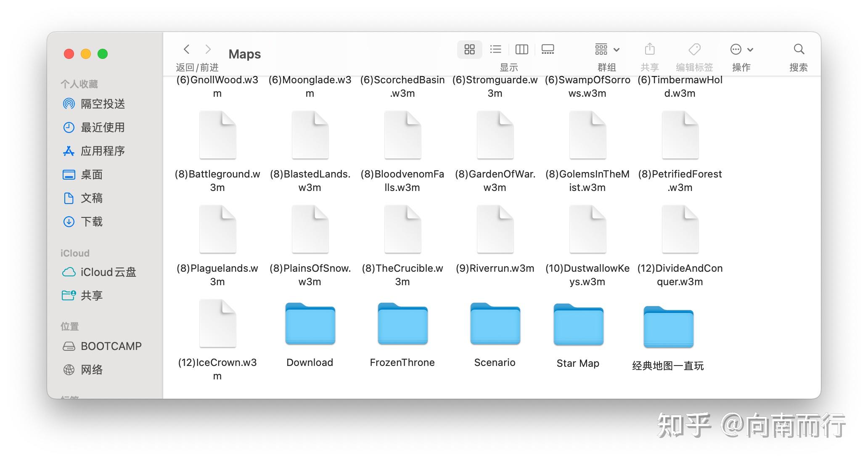Collapse the iCloud sidebar section
This screenshot has height=461, width=868.
point(76,253)
